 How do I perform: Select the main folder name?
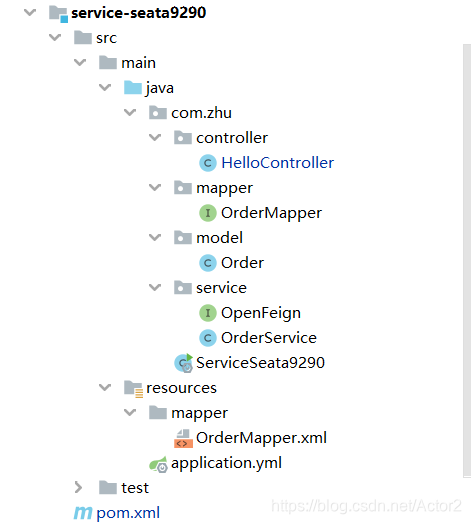[138, 63]
